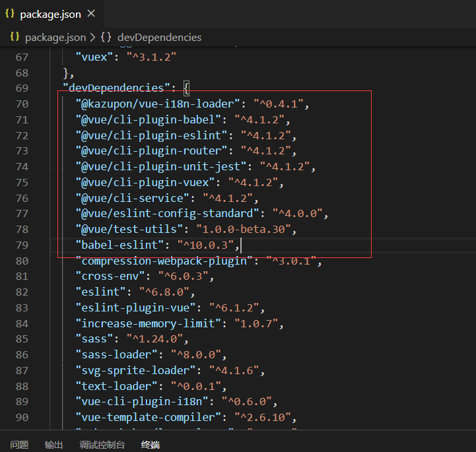This screenshot has height=452, width=476.
Task: Close the package.json editor tab
Action: [91, 14]
